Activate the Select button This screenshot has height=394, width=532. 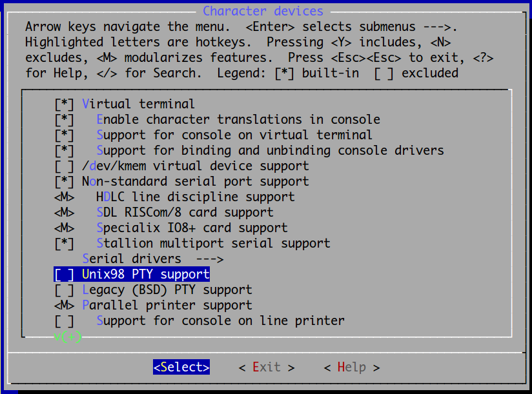181,367
